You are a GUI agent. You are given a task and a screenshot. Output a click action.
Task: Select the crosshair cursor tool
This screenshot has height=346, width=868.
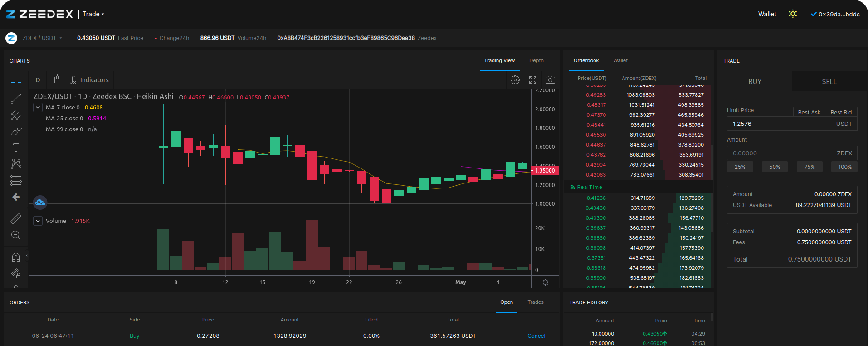pos(16,82)
